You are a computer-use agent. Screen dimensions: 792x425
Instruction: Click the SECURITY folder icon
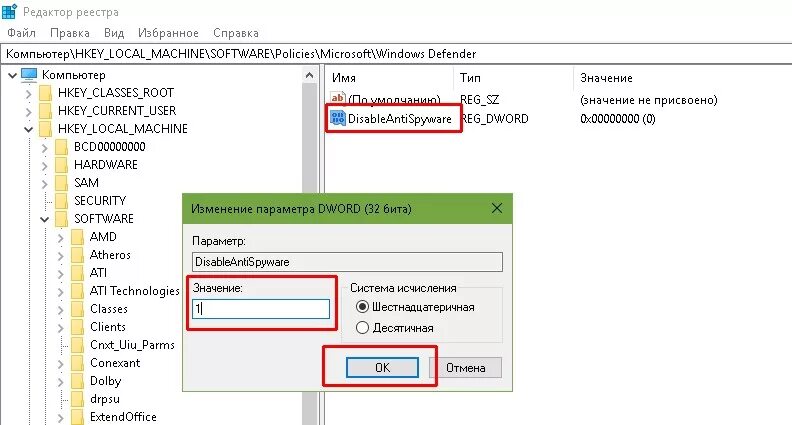[61, 201]
